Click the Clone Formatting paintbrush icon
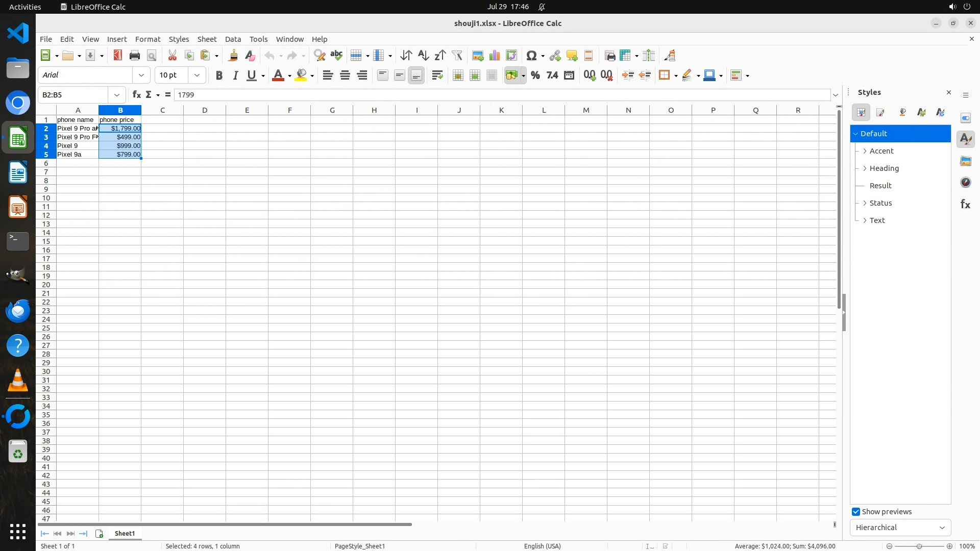The height and width of the screenshot is (551, 980). coord(233,56)
